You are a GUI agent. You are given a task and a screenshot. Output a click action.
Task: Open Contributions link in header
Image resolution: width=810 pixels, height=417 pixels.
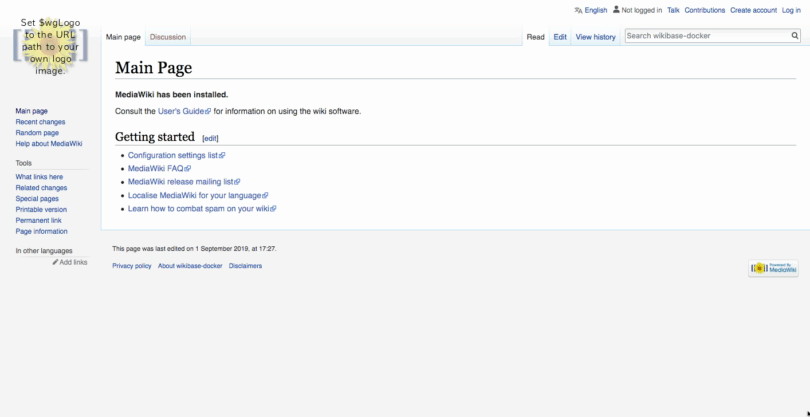[705, 10]
